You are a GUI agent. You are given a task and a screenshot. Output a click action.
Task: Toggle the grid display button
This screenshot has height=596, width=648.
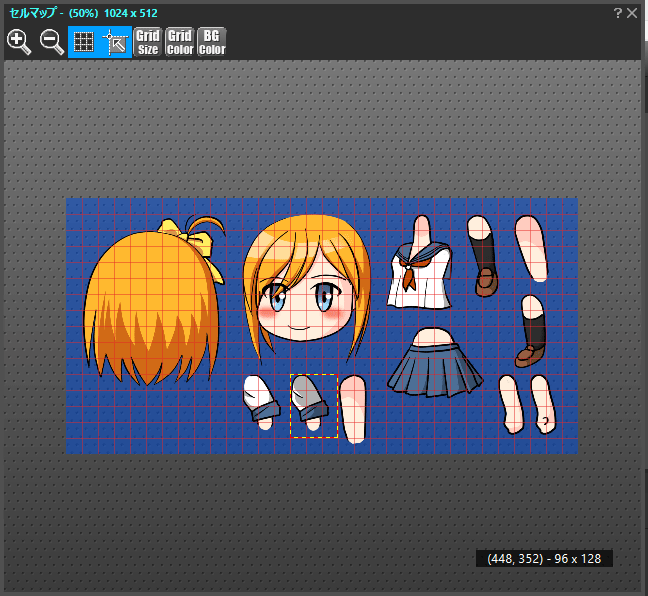[x=84, y=42]
